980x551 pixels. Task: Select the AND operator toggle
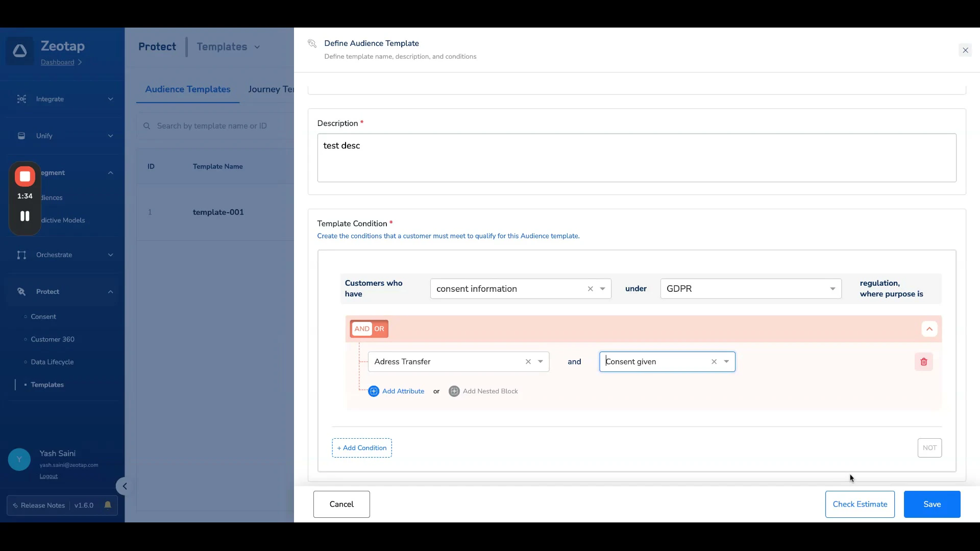click(x=362, y=329)
